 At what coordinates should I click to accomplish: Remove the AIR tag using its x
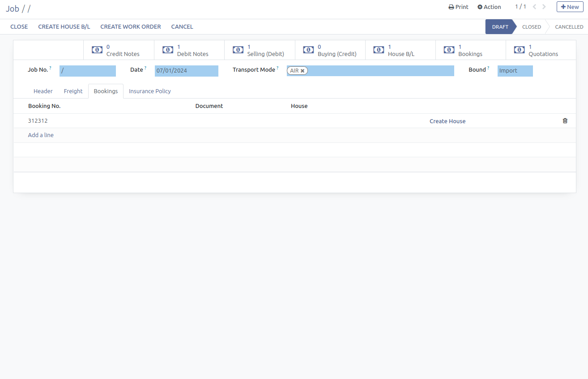303,71
